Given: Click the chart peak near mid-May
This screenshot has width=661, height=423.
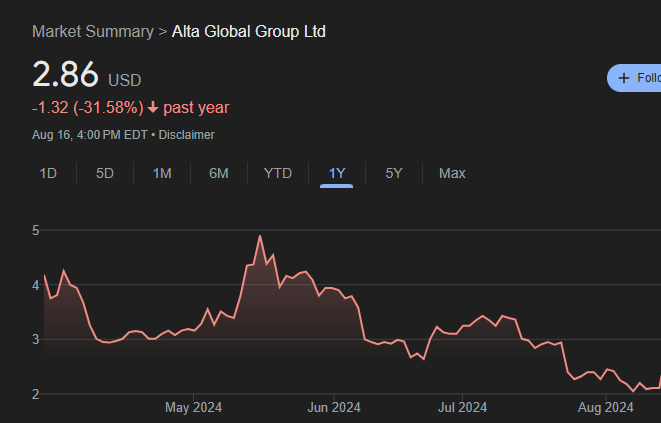Looking at the screenshot, I should click(x=260, y=236).
